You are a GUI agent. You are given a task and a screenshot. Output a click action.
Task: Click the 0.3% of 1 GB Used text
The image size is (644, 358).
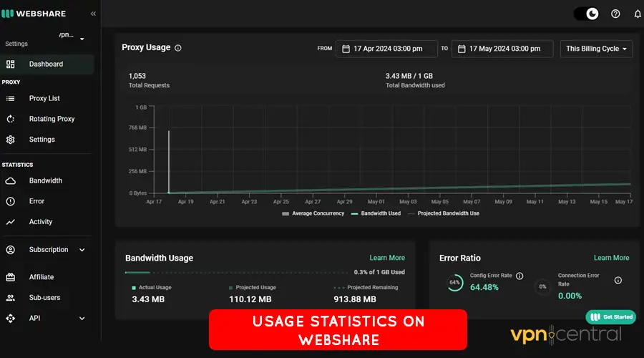[x=379, y=272]
